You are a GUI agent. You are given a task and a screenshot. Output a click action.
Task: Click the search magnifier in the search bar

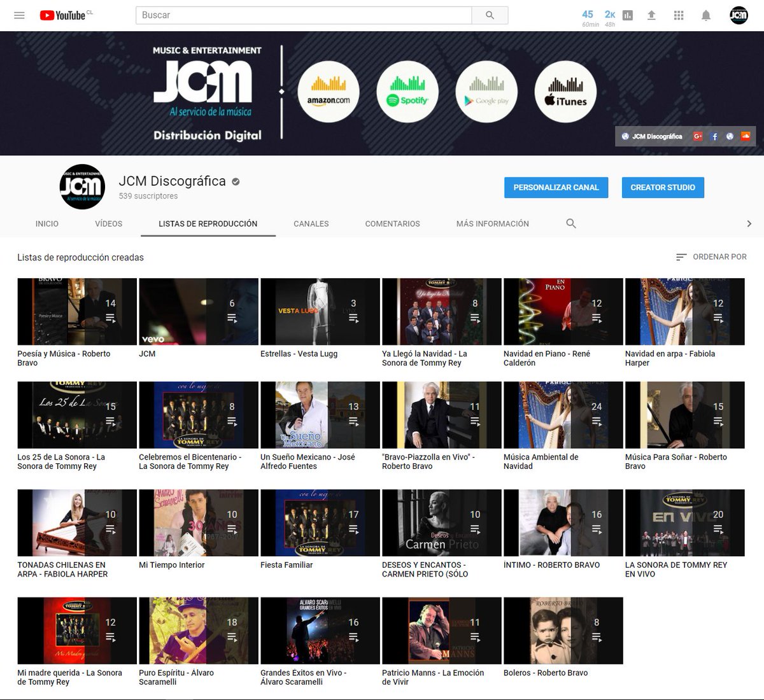coord(489,15)
